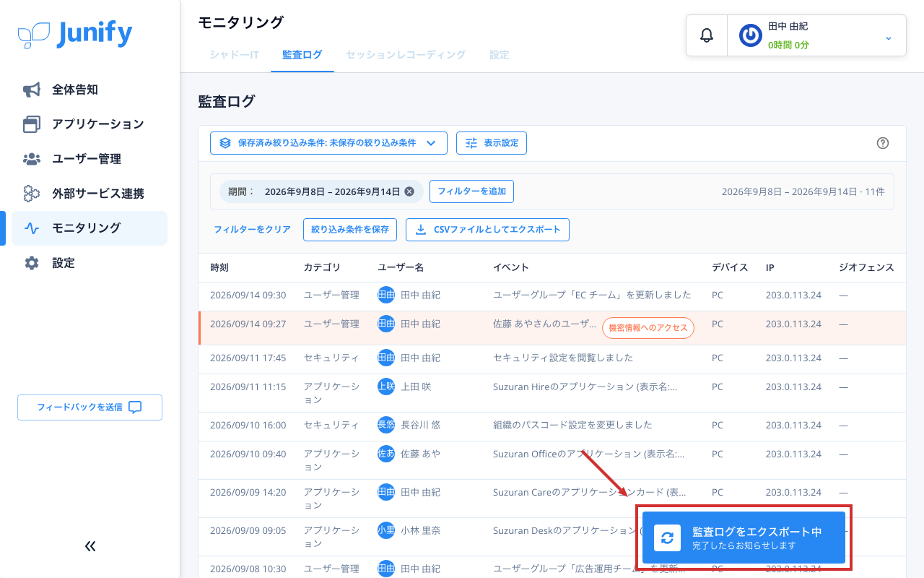Click the アプリケーション window icon in sidebar
The width and height of the screenshot is (924, 578).
pyautogui.click(x=32, y=124)
